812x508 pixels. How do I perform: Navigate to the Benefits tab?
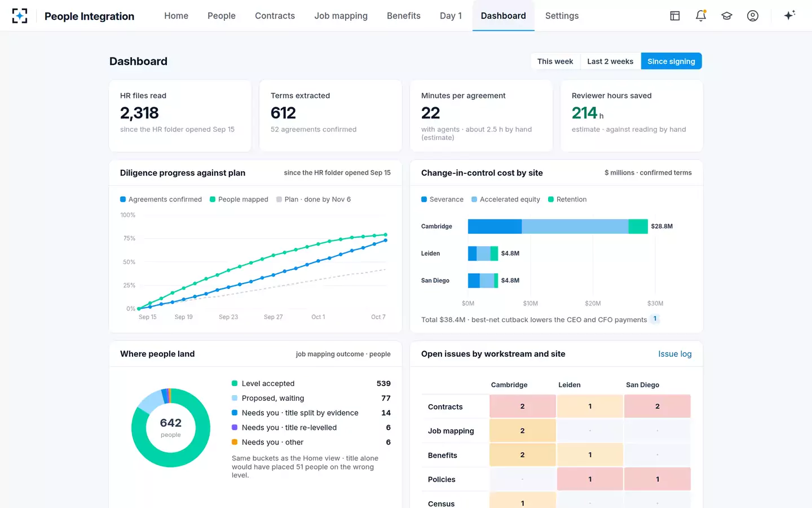404,16
